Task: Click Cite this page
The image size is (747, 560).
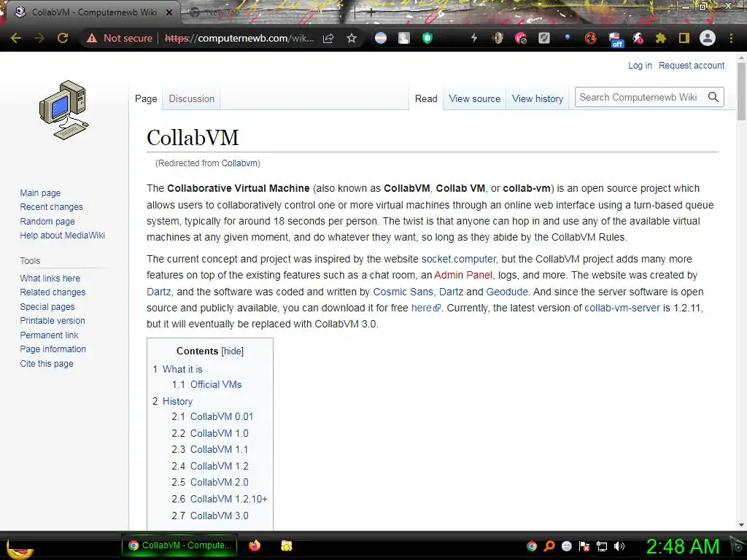Action: tap(47, 363)
